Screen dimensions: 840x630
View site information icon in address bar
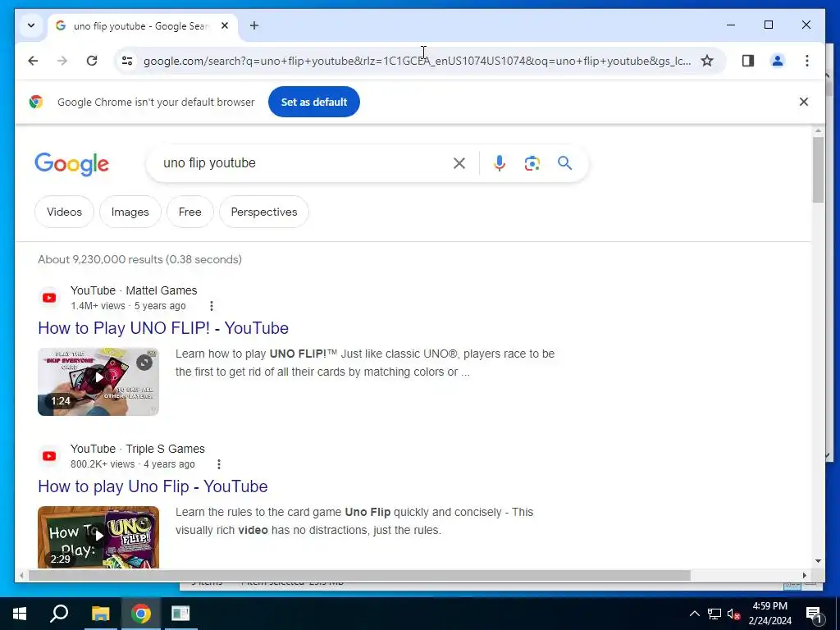click(127, 61)
